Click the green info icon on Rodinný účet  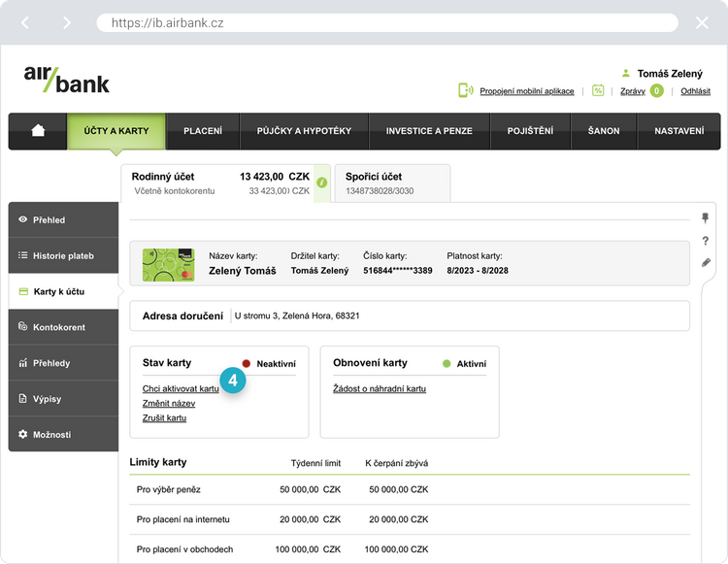point(322,182)
